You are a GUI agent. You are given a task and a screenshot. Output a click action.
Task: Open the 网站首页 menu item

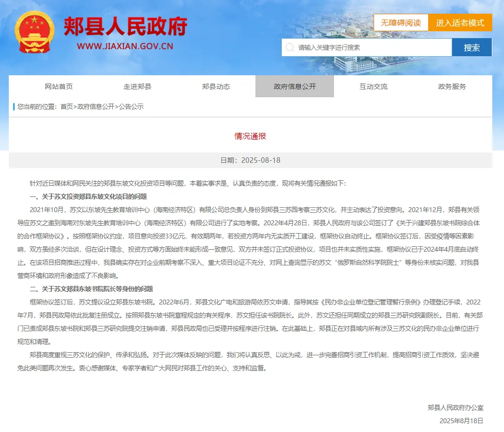tap(59, 86)
